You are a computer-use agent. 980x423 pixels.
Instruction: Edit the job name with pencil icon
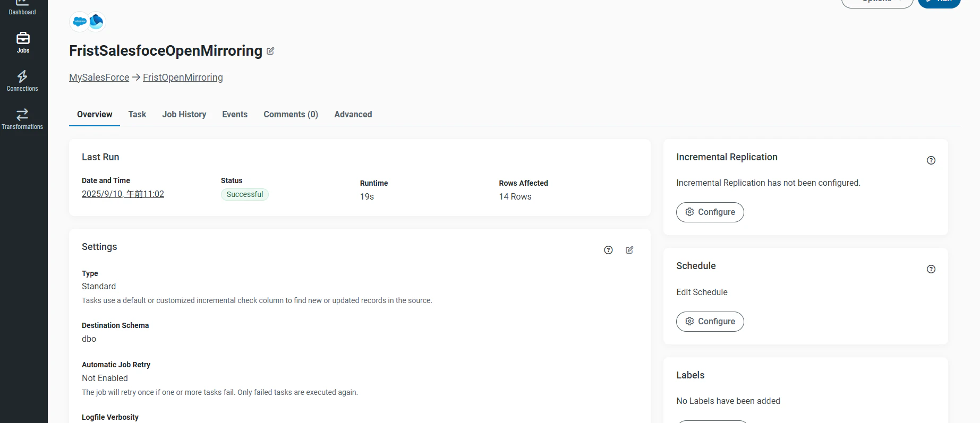(x=270, y=51)
